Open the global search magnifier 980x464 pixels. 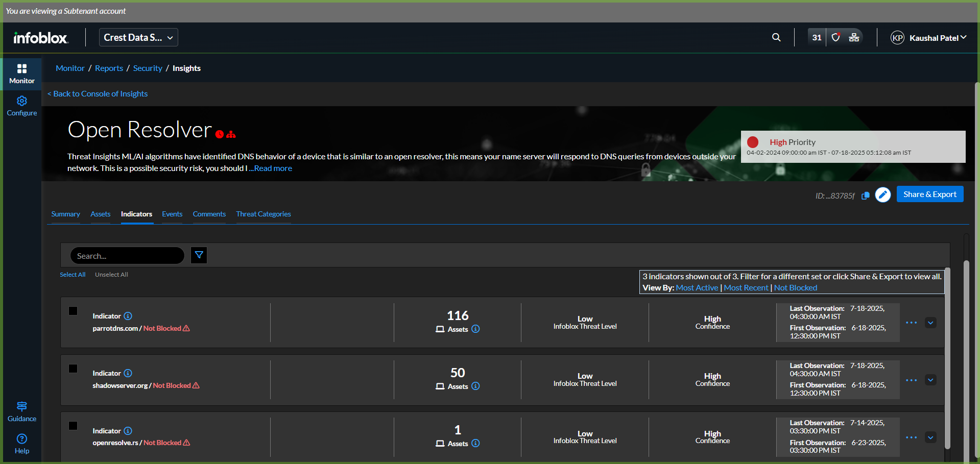[x=776, y=37]
